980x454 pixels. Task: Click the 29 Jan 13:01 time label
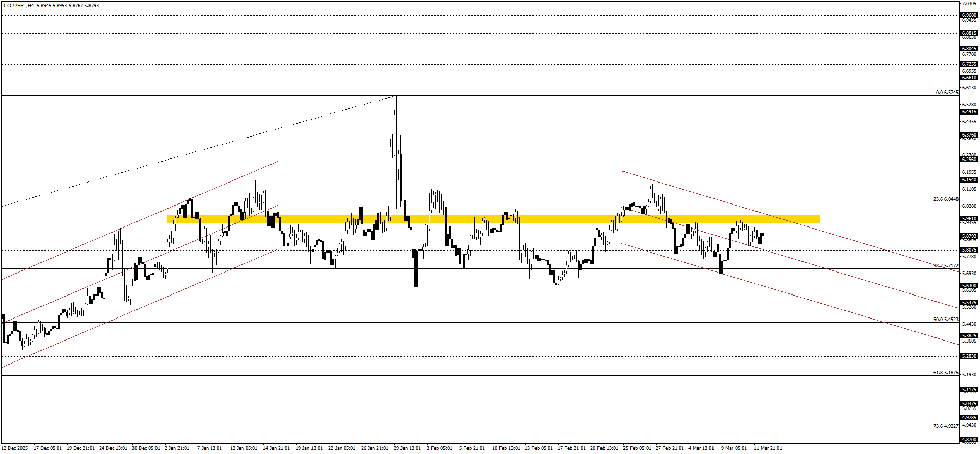pyautogui.click(x=407, y=448)
